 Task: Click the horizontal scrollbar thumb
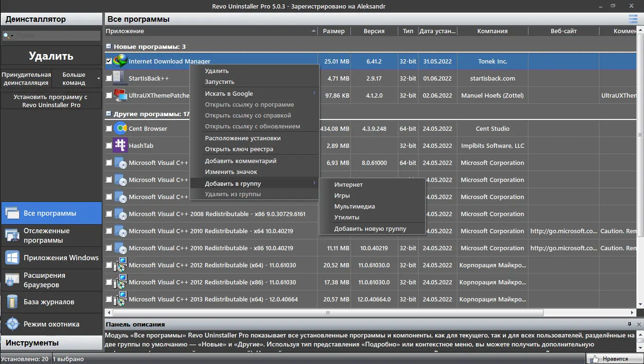(x=328, y=313)
